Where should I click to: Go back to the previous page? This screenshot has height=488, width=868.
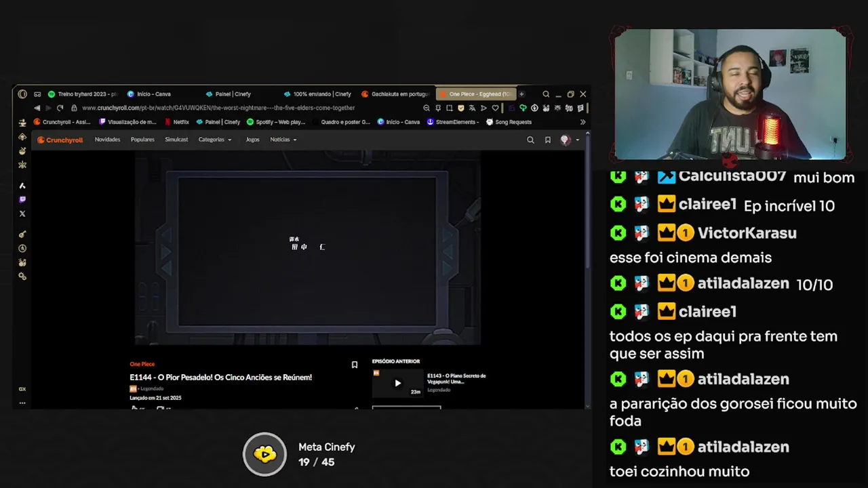37,108
